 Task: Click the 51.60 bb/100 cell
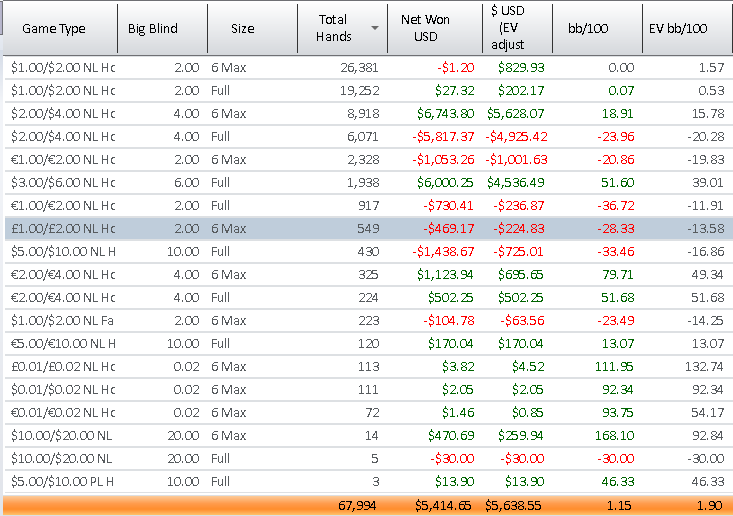click(617, 182)
